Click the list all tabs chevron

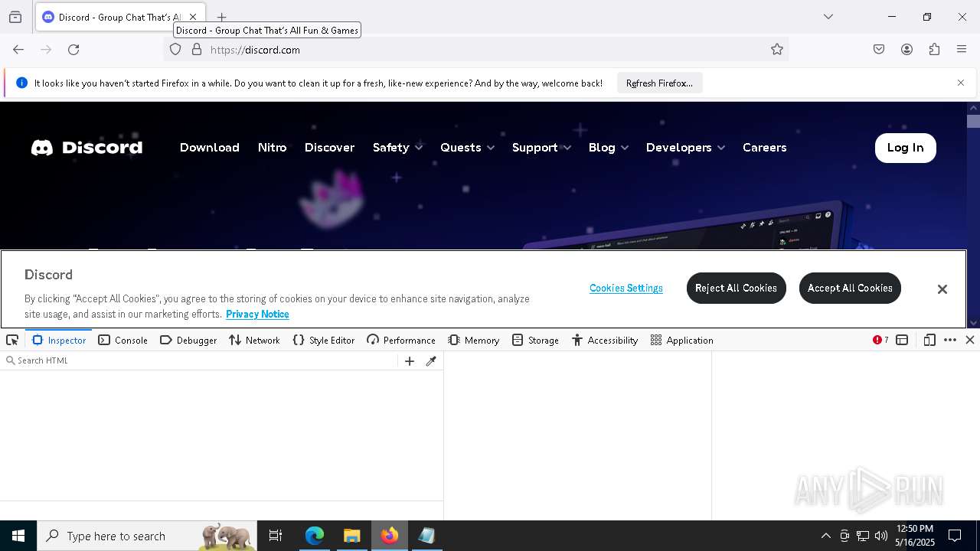[x=828, y=17]
